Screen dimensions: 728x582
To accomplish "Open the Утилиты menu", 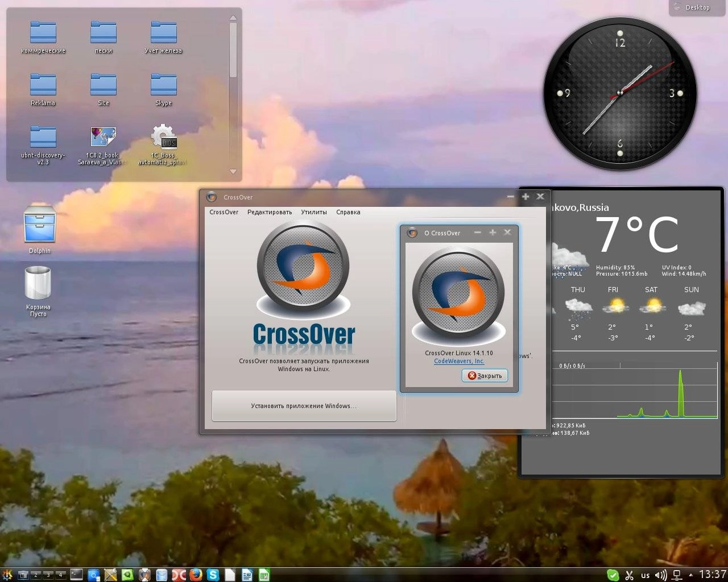I will (314, 212).
